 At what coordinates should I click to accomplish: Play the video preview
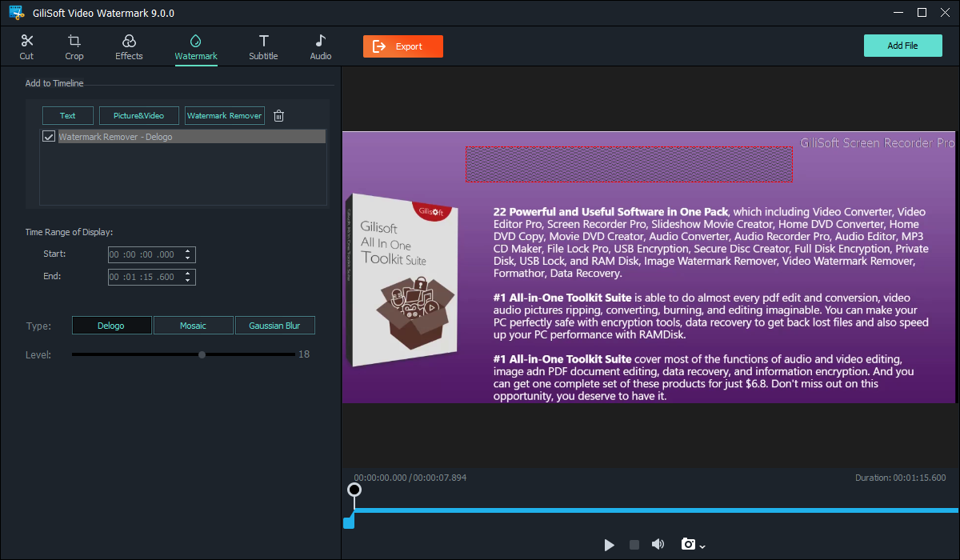click(610, 545)
